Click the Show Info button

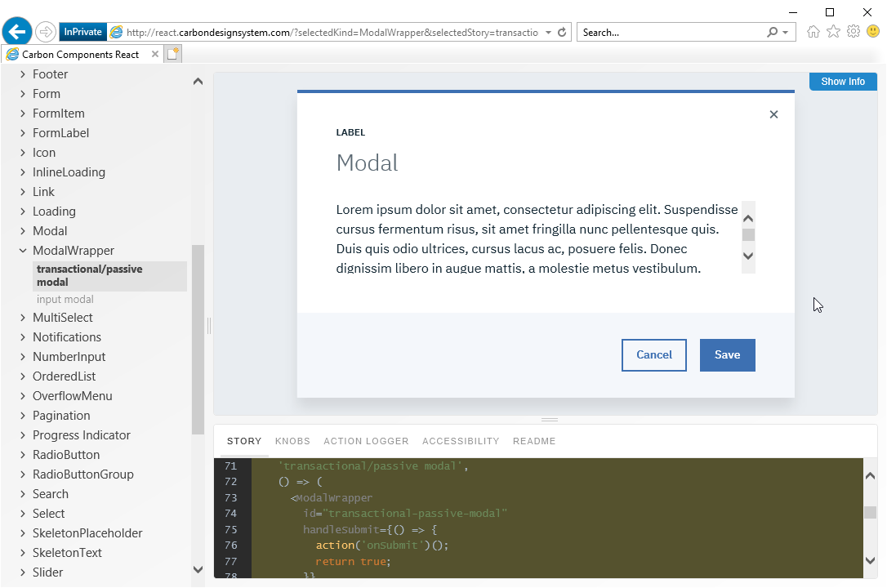pos(843,81)
